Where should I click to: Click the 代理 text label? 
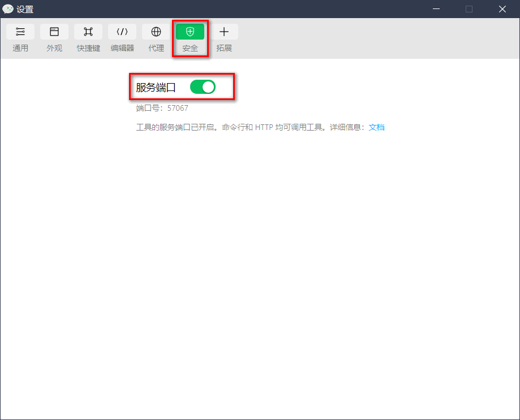coord(156,49)
